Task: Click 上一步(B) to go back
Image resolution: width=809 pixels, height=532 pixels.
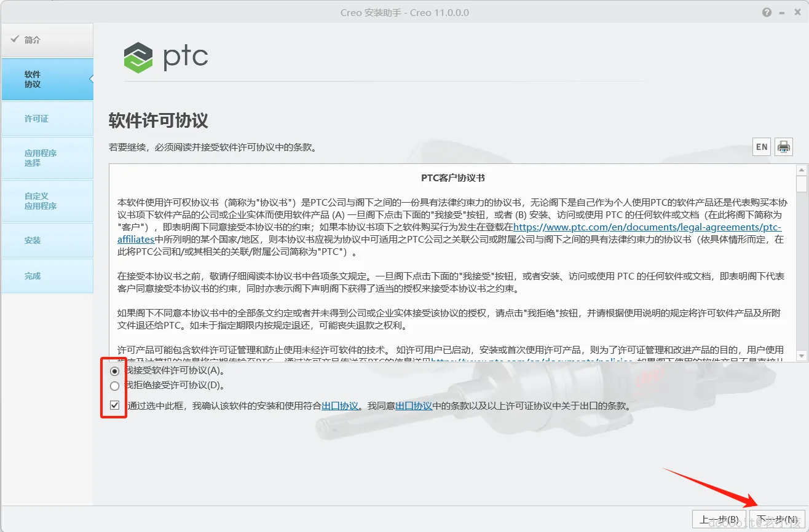Action: (x=719, y=520)
